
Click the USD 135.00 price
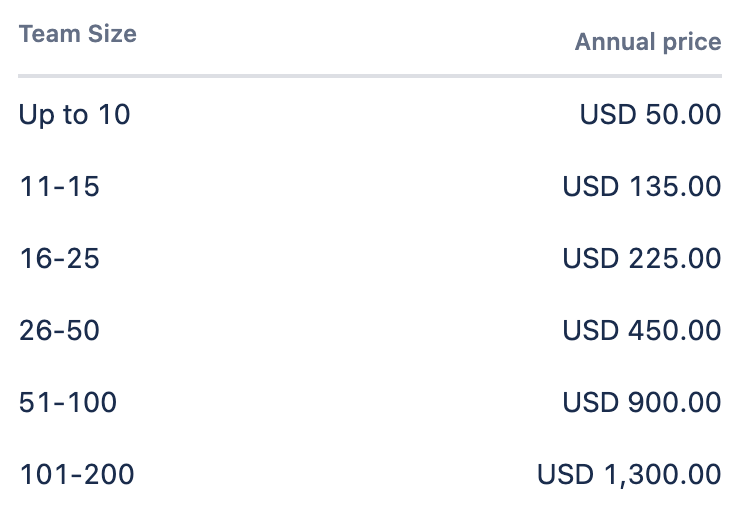click(x=642, y=186)
